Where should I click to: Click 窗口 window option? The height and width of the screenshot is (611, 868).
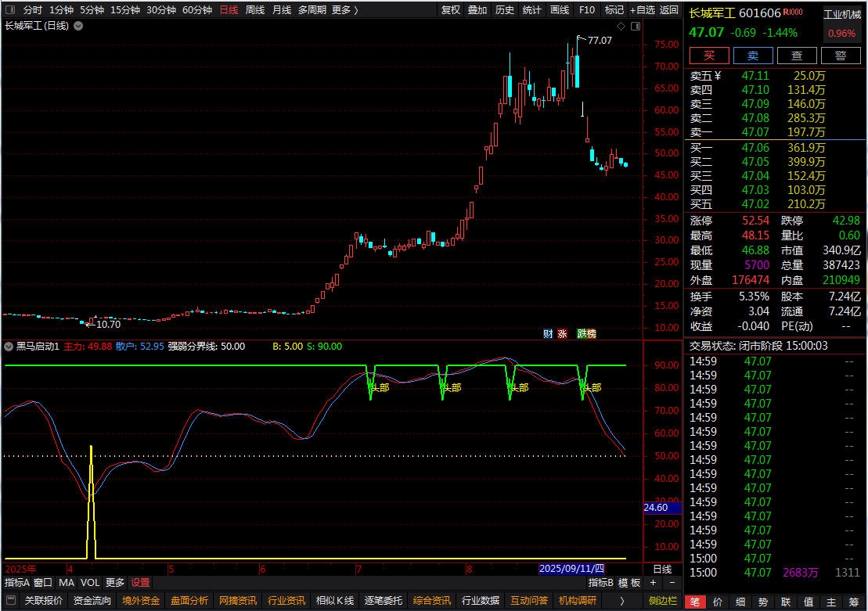coord(42,582)
